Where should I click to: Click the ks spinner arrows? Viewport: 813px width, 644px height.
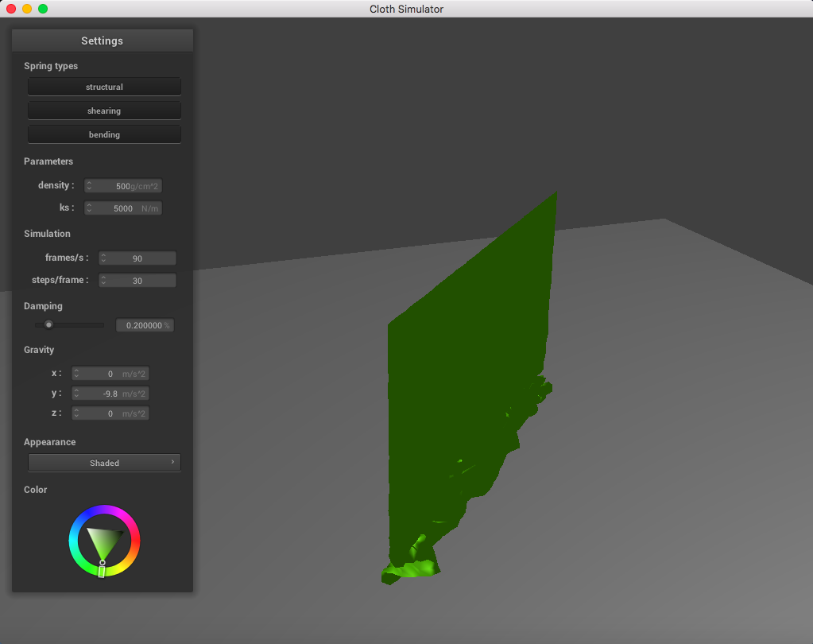(x=89, y=208)
